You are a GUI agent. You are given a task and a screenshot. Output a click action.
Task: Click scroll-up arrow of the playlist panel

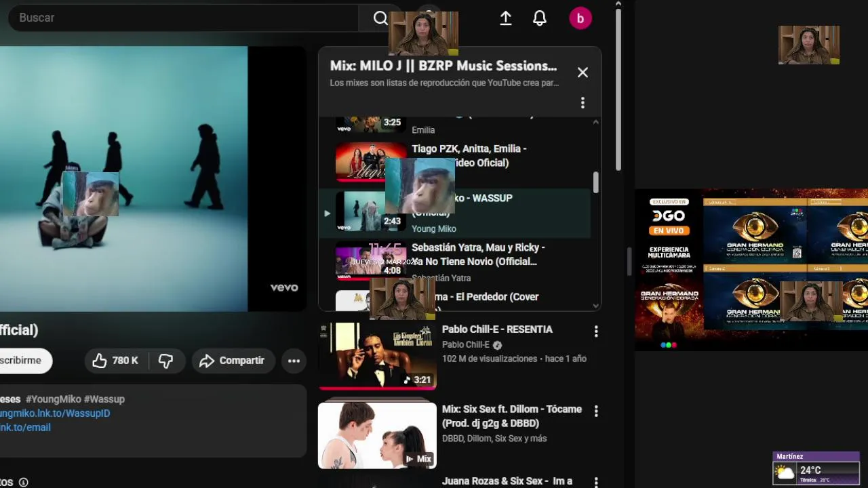click(596, 122)
